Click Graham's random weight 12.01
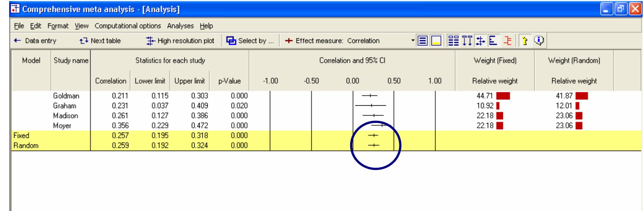Image resolution: width=644 pixels, height=211 pixels. (x=564, y=106)
